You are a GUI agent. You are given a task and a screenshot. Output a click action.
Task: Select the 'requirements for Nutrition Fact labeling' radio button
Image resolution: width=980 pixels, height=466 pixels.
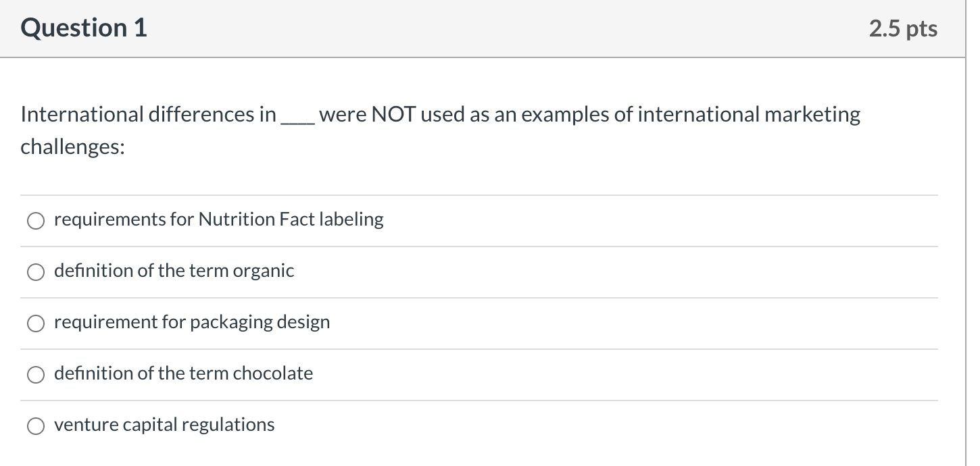point(35,220)
